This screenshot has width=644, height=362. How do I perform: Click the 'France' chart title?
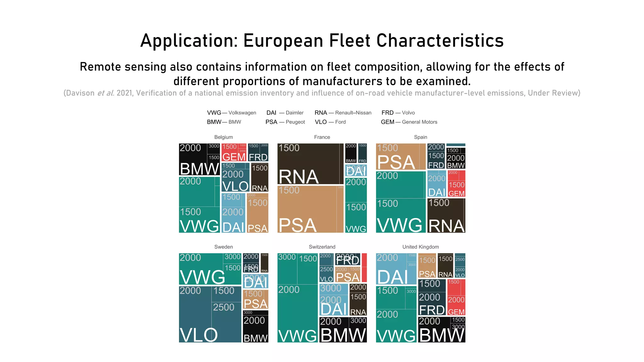click(322, 137)
